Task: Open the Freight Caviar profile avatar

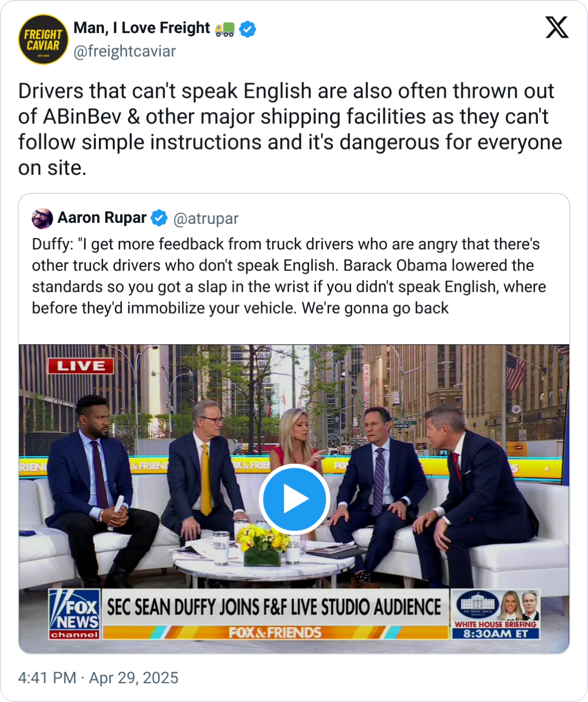Action: [43, 39]
